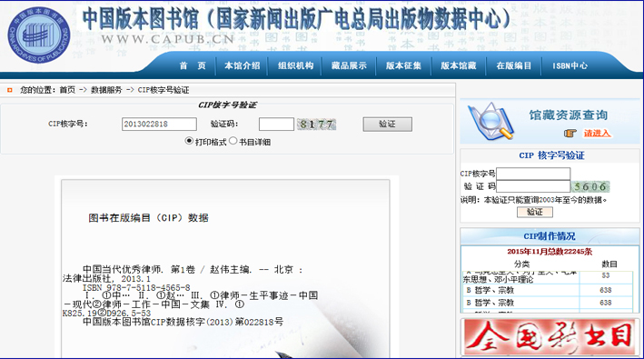Focus the main 验证码 input box
644x359 pixels.
276,124
